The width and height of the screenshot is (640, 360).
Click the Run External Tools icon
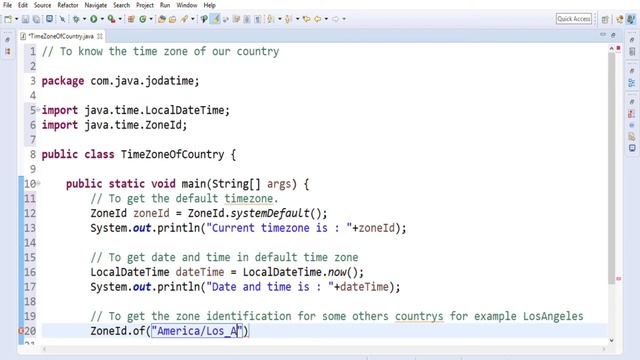pos(111,19)
